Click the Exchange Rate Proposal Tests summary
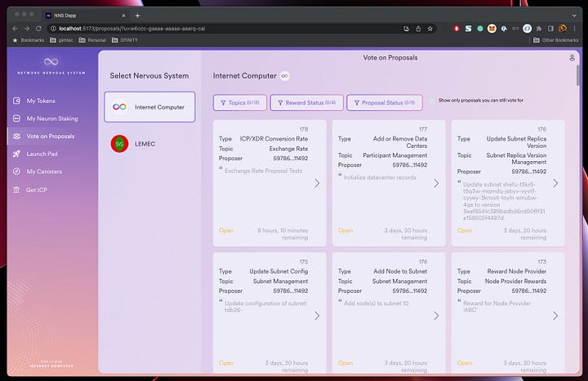 pos(263,171)
